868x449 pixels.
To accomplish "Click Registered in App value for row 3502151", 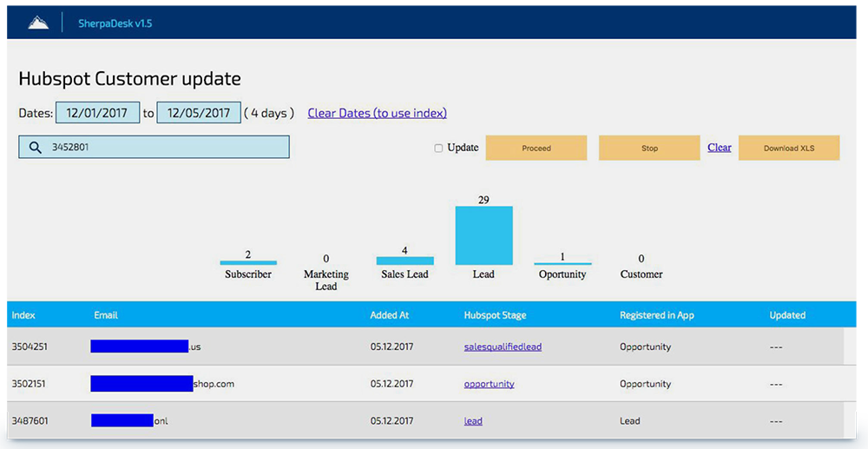I will click(x=645, y=384).
